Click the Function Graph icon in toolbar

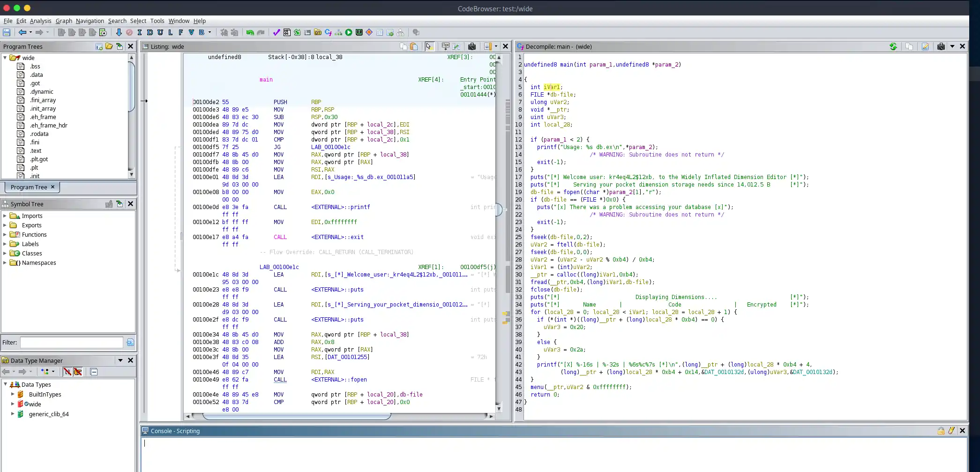click(338, 32)
